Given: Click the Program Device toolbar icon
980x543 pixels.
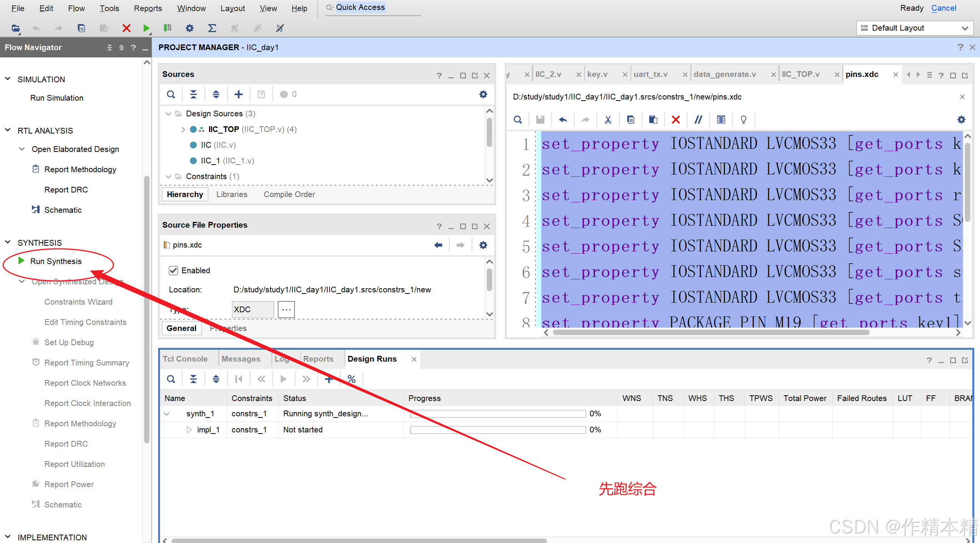Looking at the screenshot, I should pyautogui.click(x=167, y=28).
